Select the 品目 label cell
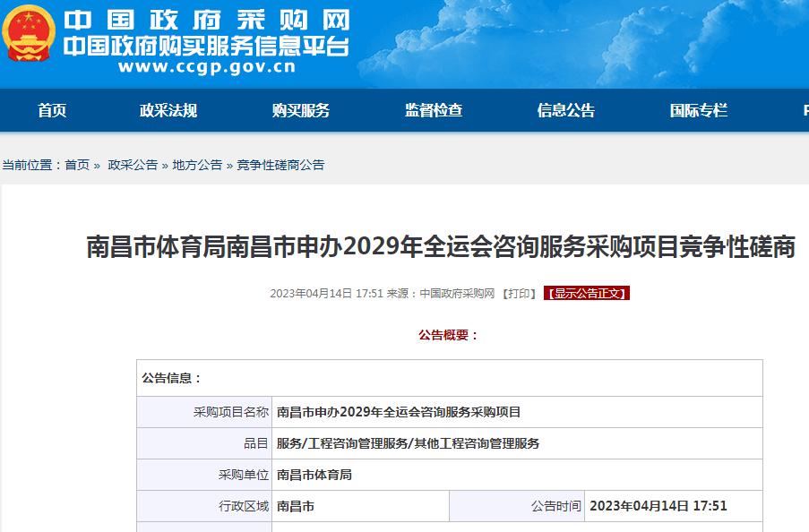The height and width of the screenshot is (532, 809). click(204, 443)
